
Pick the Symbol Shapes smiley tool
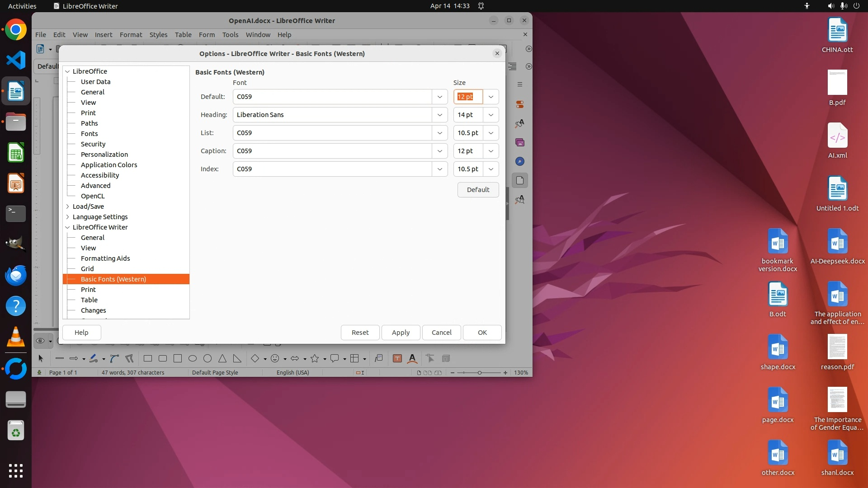[x=275, y=358]
